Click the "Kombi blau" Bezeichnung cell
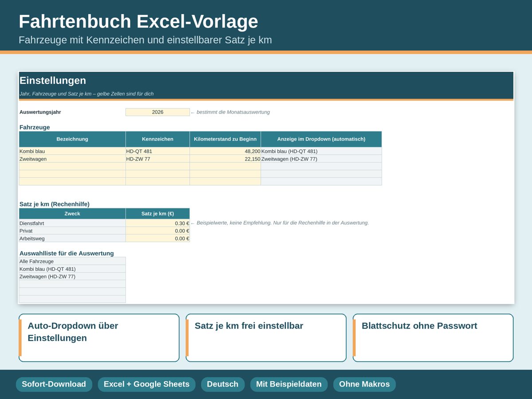 click(x=72, y=151)
